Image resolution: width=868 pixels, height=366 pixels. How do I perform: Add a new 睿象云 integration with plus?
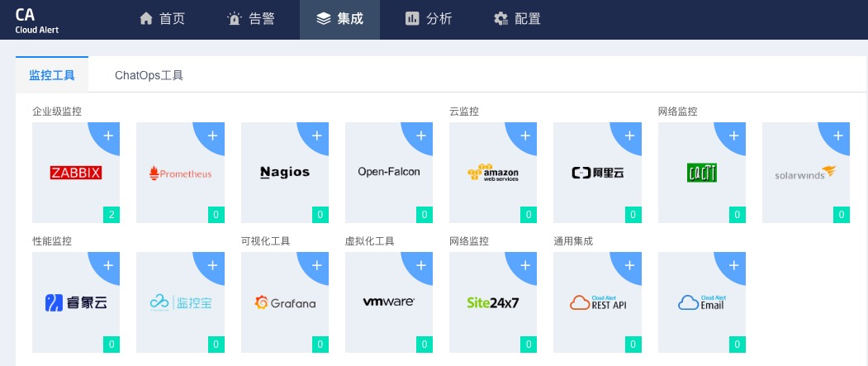tap(108, 265)
